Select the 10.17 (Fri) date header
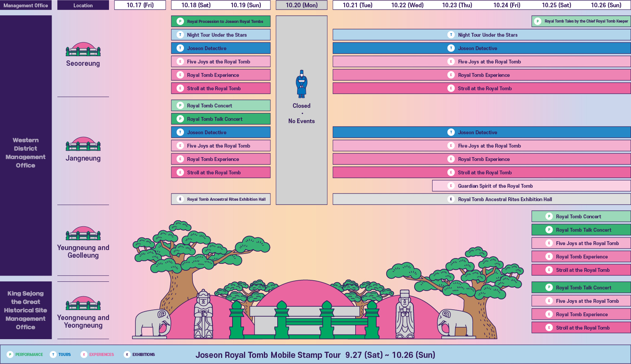631x364 pixels. [x=140, y=5]
